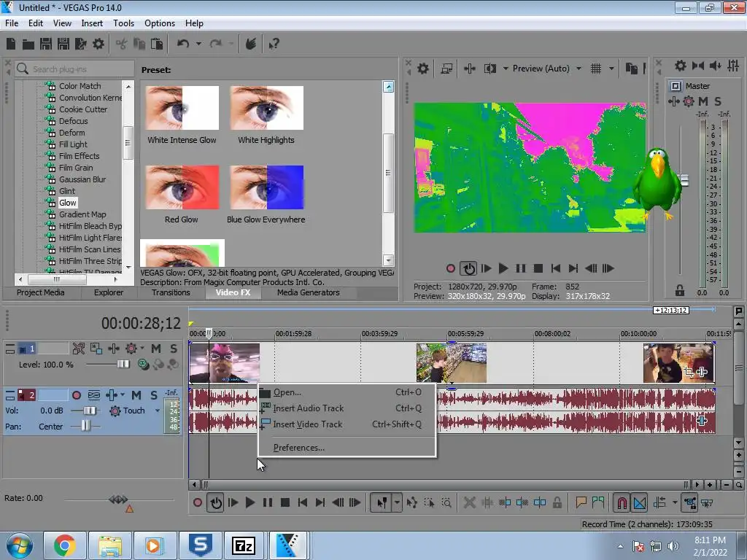This screenshot has height=560, width=747.
Task: Open the Tools menu
Action: pyautogui.click(x=123, y=23)
